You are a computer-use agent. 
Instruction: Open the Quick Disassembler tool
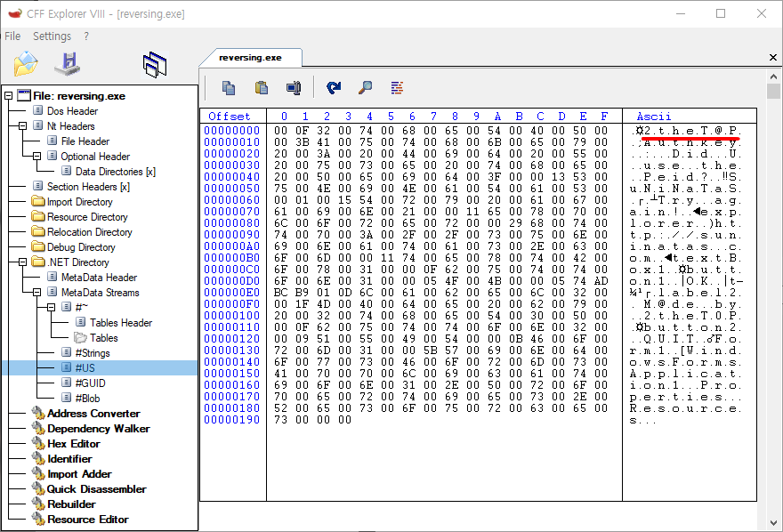coord(96,488)
